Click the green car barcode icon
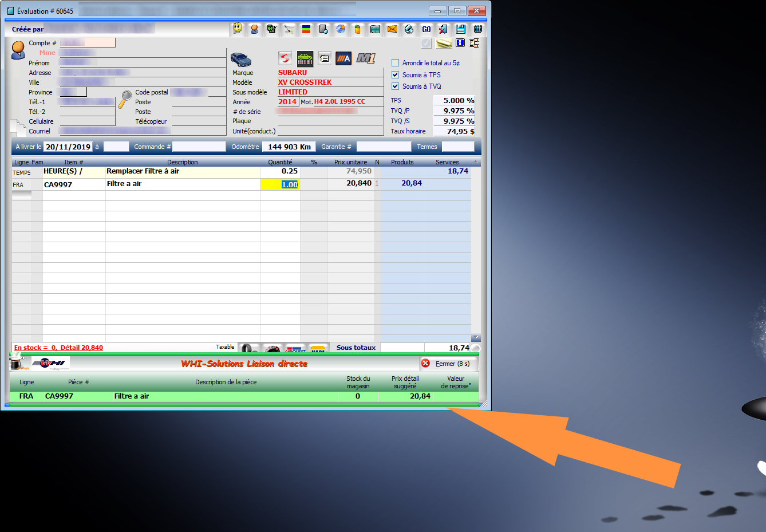Viewport: 766px width, 532px height. (305, 58)
